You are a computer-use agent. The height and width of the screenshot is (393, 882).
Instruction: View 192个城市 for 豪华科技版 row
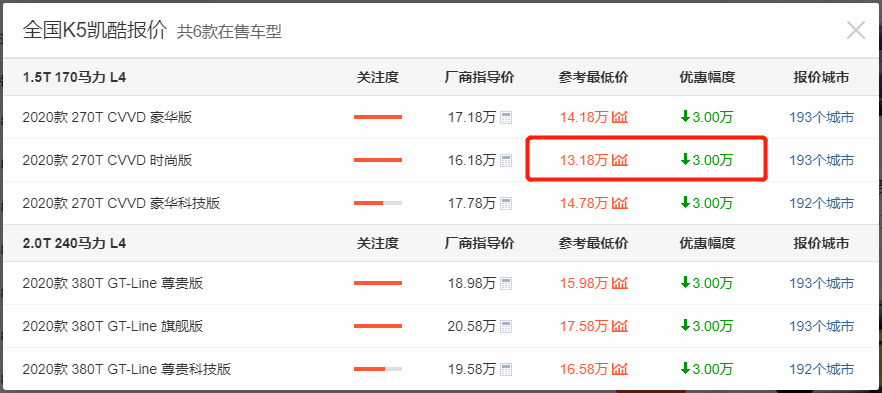click(821, 203)
